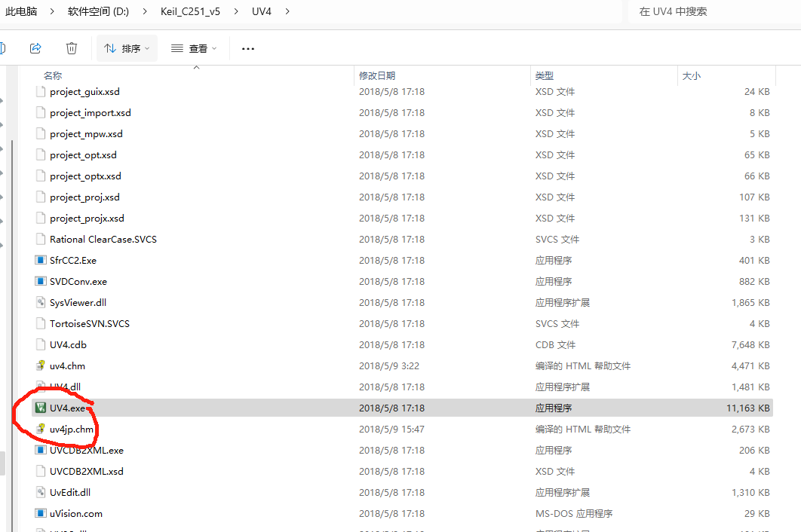Expand the chevron after UV4 in breadcrumb
801x532 pixels.
tap(287, 11)
